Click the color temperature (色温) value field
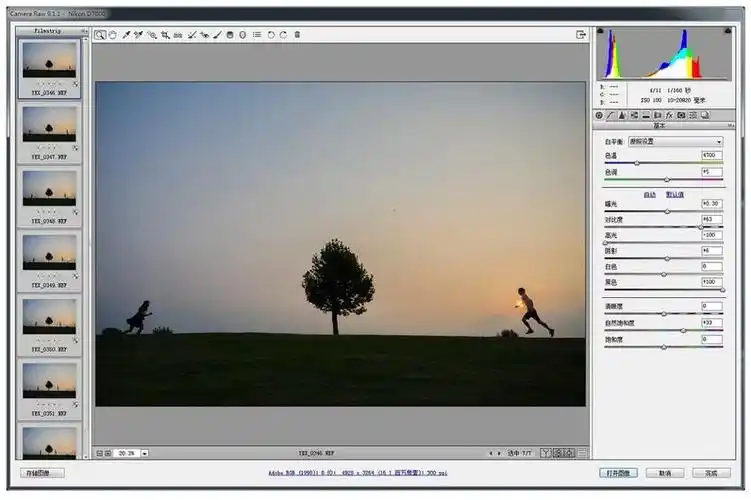This screenshot has width=751, height=500. (x=711, y=156)
